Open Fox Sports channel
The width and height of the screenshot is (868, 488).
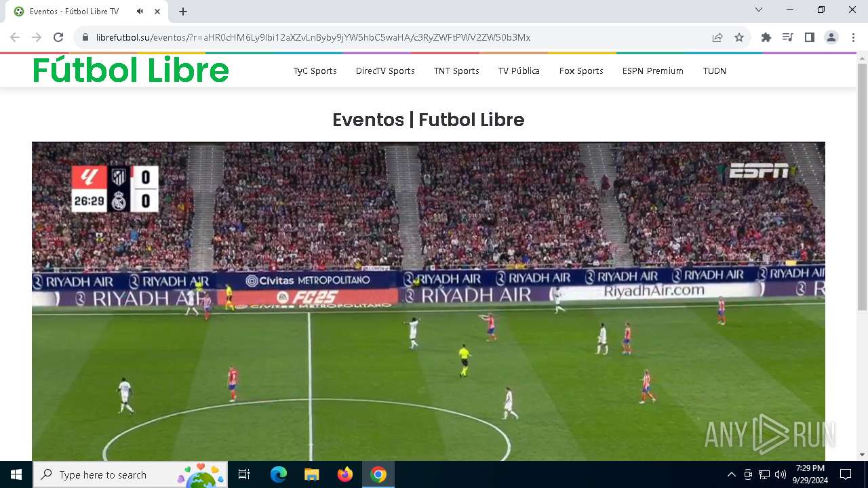pos(581,70)
